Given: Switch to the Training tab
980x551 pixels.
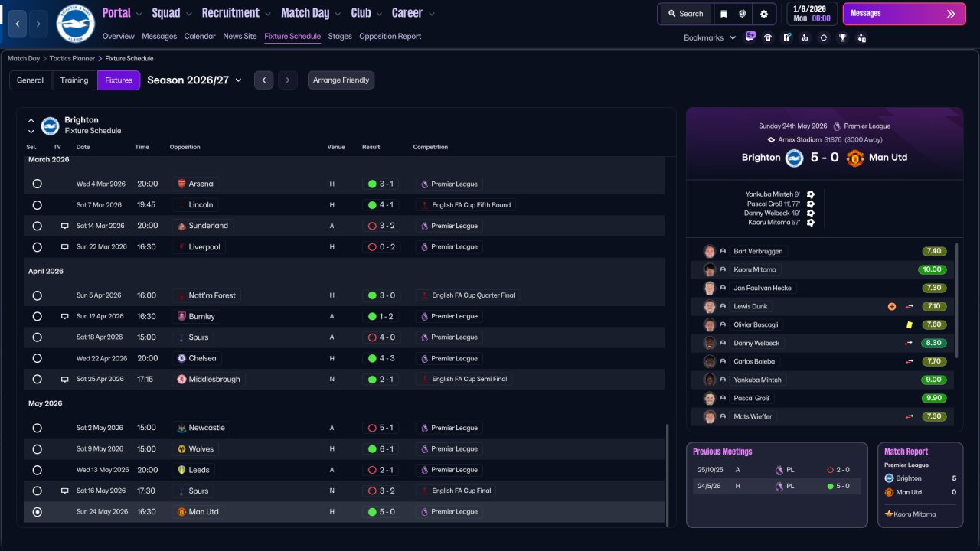Looking at the screenshot, I should 74,80.
